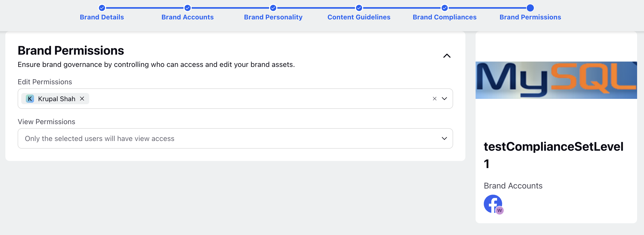
Task: Switch to the Brand Personality step
Action: coord(273,17)
